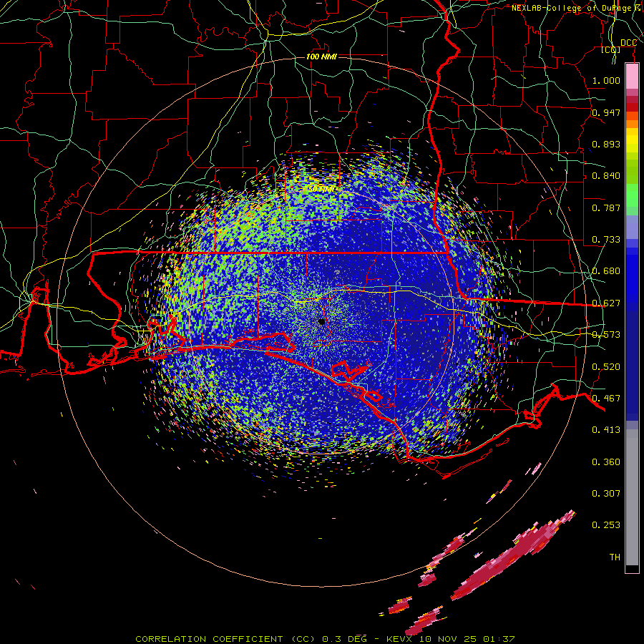Click the 0.307 scale value
Image resolution: width=644 pixels, height=644 pixels.
coord(606,494)
